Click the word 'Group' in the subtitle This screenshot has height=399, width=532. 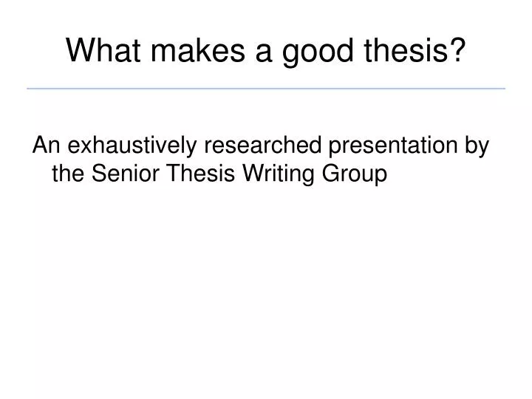pyautogui.click(x=354, y=174)
